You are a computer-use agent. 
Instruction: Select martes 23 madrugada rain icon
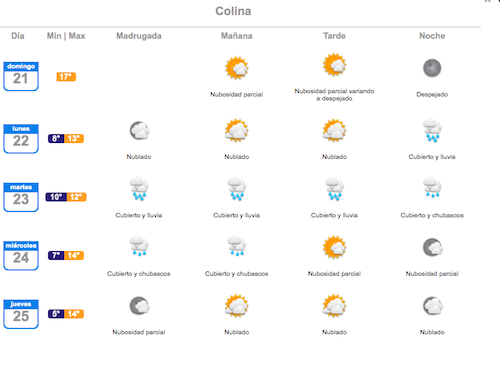pos(139,189)
